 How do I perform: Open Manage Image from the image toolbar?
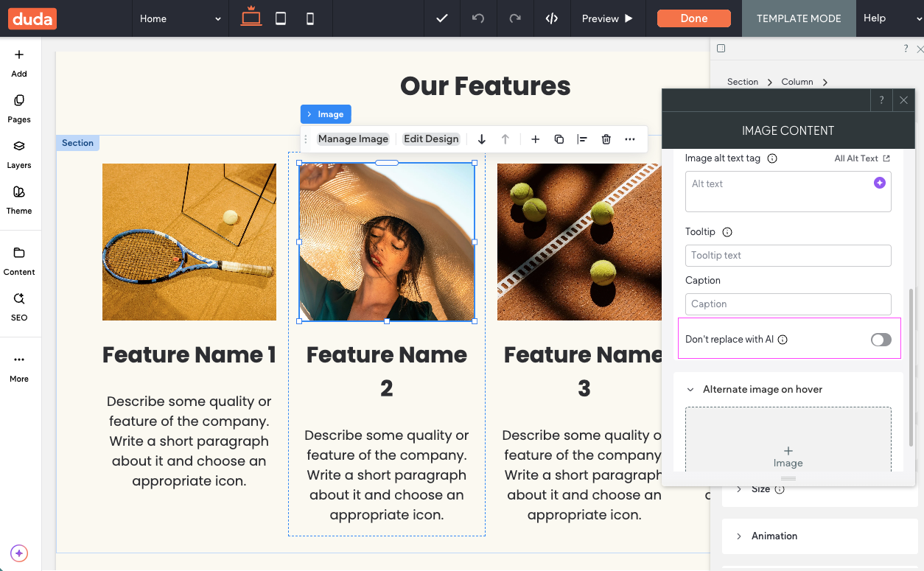(353, 139)
